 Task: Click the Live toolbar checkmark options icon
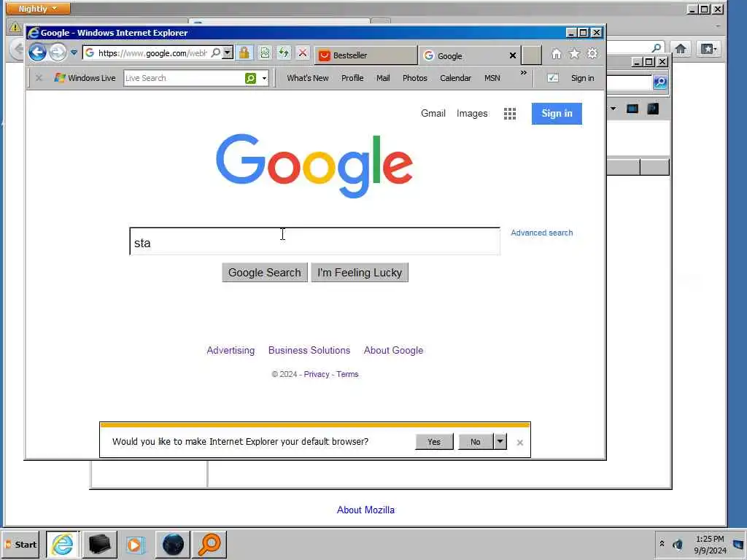(553, 77)
